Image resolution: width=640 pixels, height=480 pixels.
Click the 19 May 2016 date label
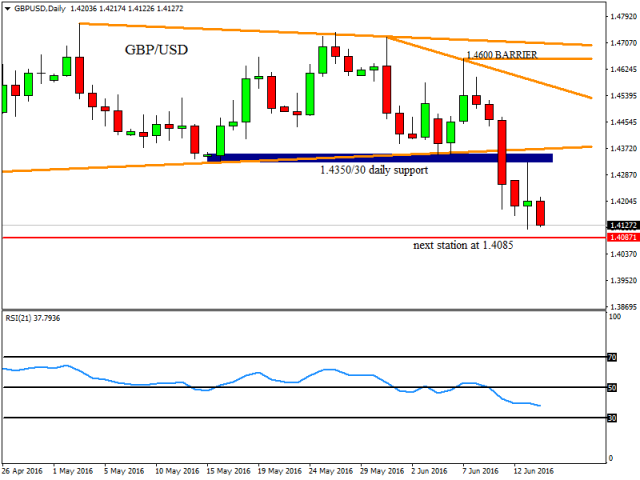point(280,471)
